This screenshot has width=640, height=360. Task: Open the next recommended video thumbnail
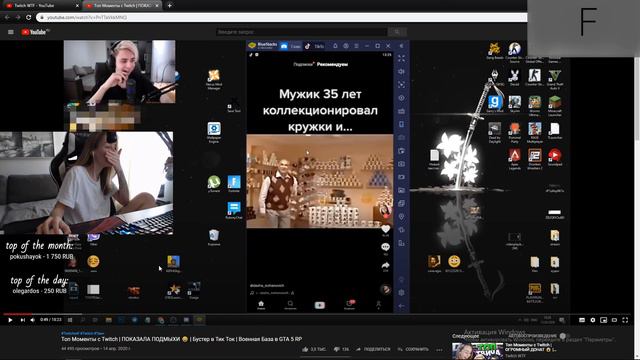click(x=478, y=351)
